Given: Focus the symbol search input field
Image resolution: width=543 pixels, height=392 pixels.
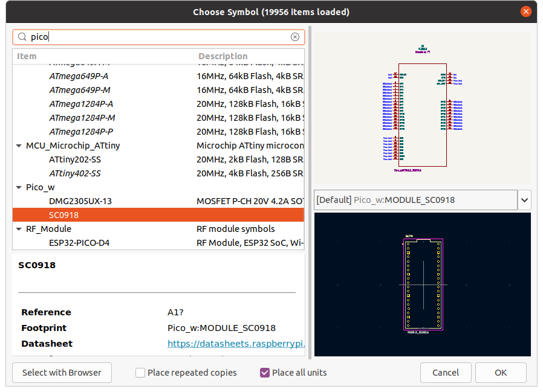Looking at the screenshot, I should point(158,37).
